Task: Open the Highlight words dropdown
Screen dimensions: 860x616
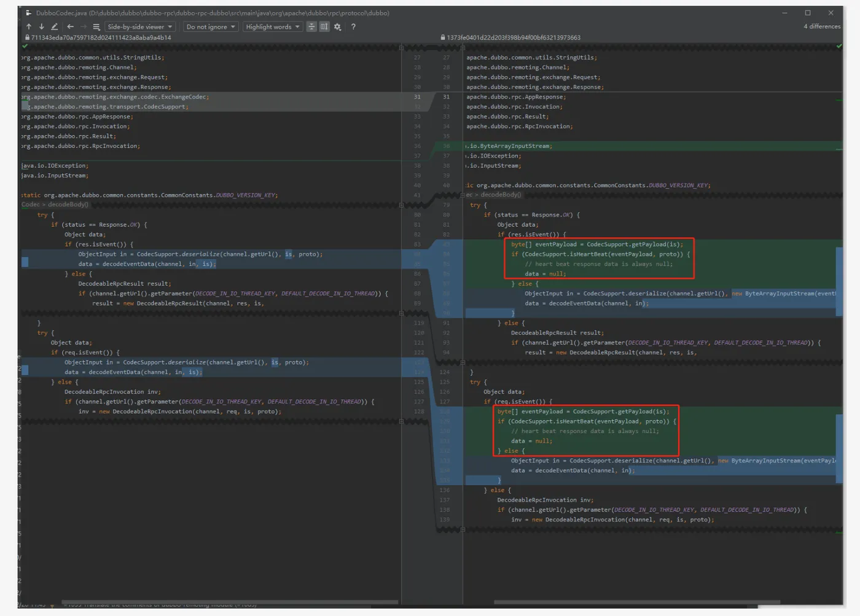Action: [x=273, y=26]
